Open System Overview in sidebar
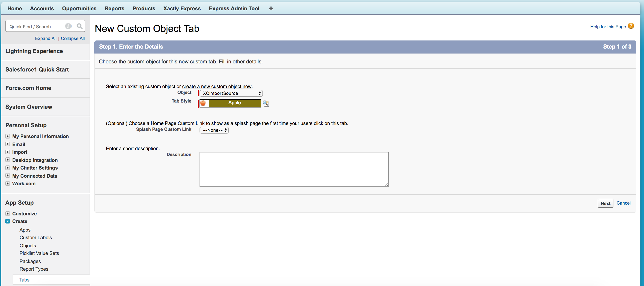 click(x=29, y=107)
